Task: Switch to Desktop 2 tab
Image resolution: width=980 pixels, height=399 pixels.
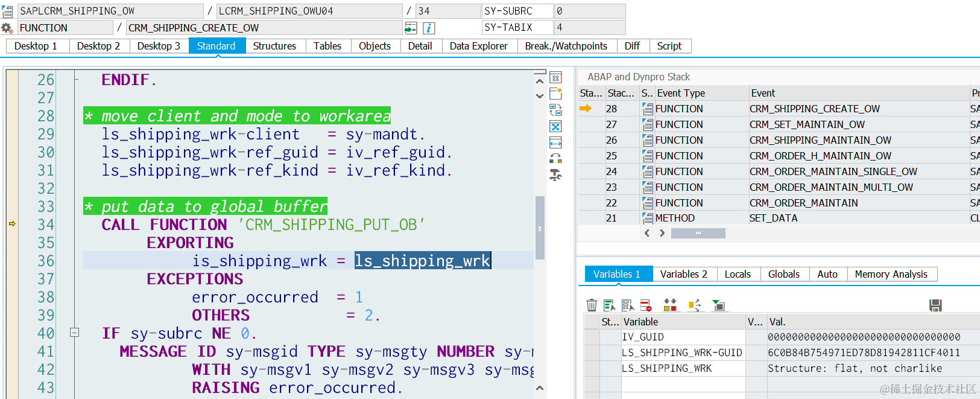Action: coord(98,46)
